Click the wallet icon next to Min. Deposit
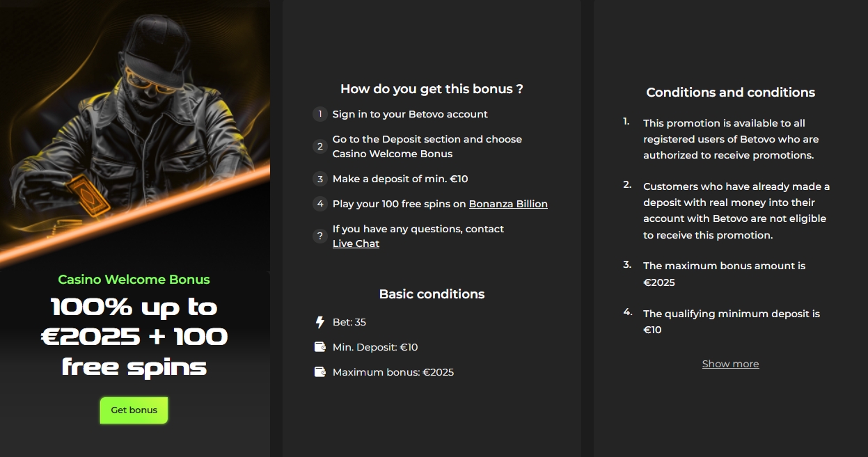The width and height of the screenshot is (868, 457). point(319,346)
